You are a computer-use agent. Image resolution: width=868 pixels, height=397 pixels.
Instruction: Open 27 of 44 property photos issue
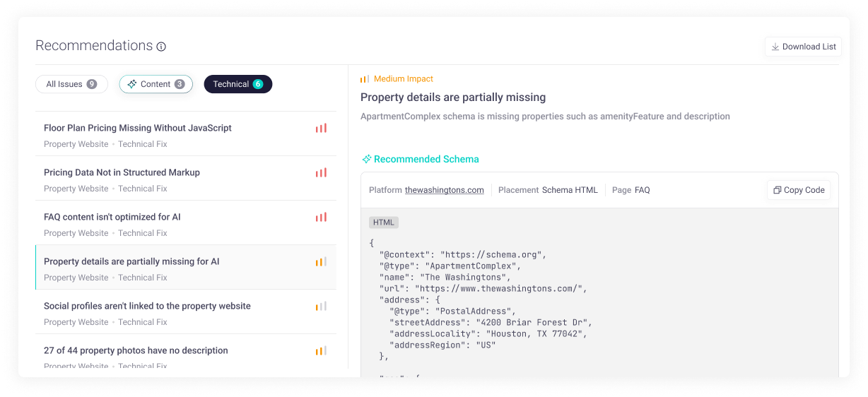(x=185, y=351)
